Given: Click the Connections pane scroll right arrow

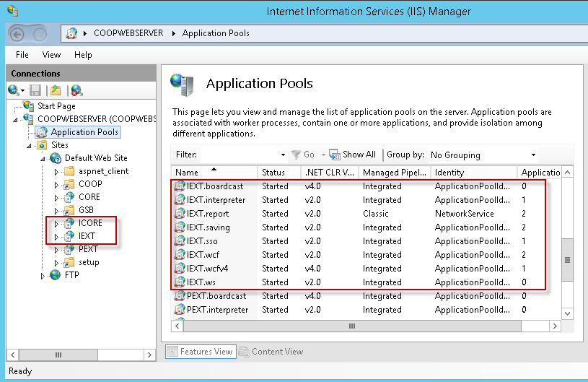Looking at the screenshot, I should pyautogui.click(x=149, y=355).
